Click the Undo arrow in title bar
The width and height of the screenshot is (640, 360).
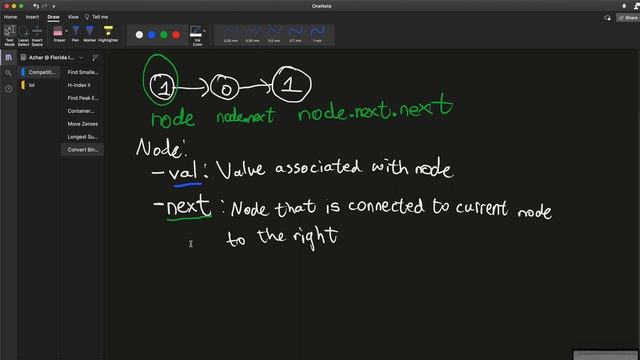(36, 6)
